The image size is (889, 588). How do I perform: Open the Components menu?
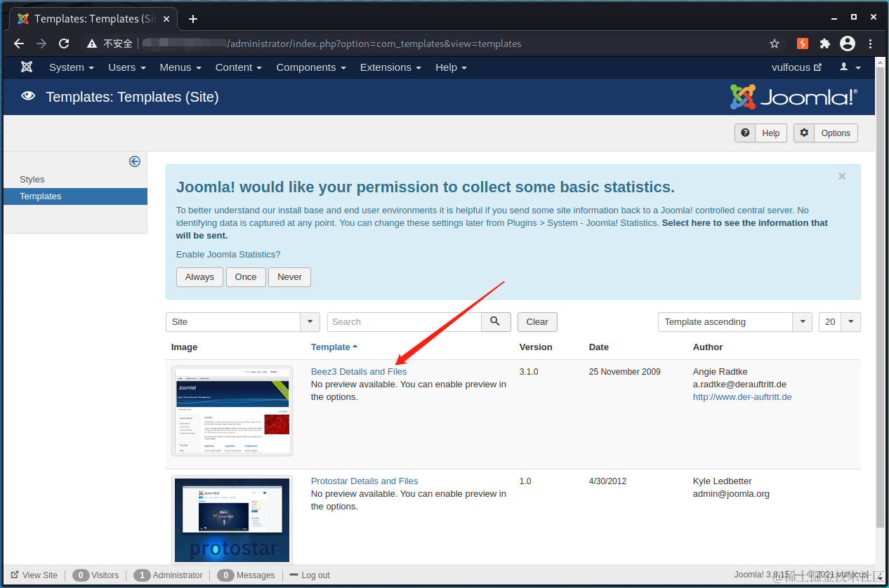pos(311,67)
